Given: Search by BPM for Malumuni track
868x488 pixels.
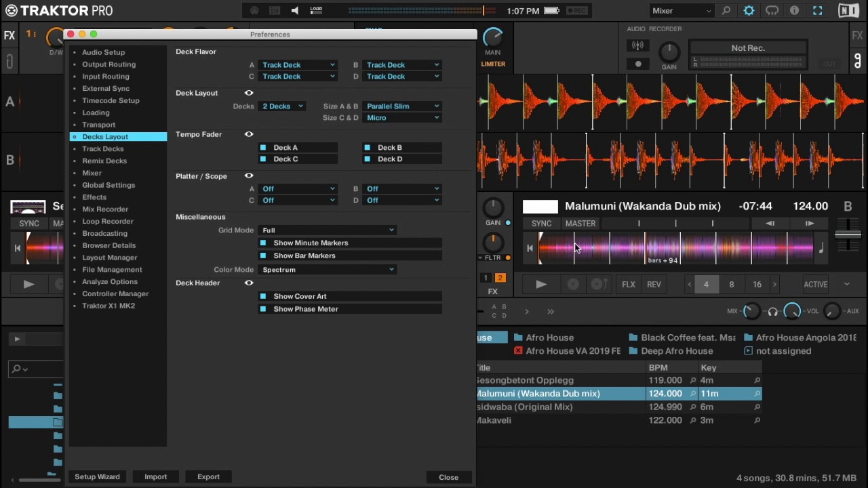Looking at the screenshot, I should point(693,394).
